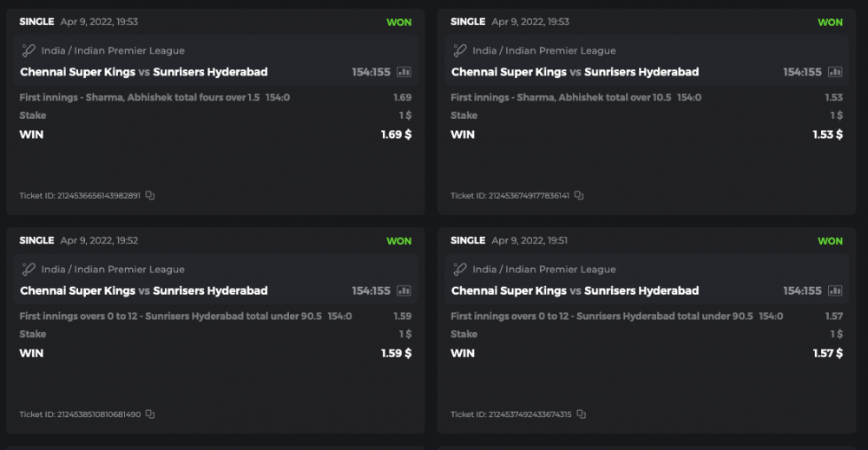Image resolution: width=868 pixels, height=450 pixels.
Task: Open Indian Premier League link on total over 10.5 bet
Action: 544,51
